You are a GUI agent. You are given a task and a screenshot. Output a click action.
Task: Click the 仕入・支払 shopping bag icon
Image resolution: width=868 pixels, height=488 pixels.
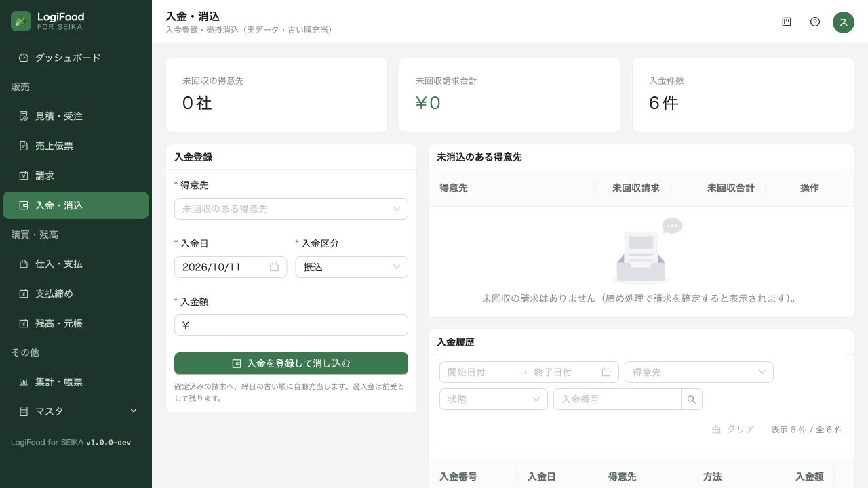(x=24, y=264)
